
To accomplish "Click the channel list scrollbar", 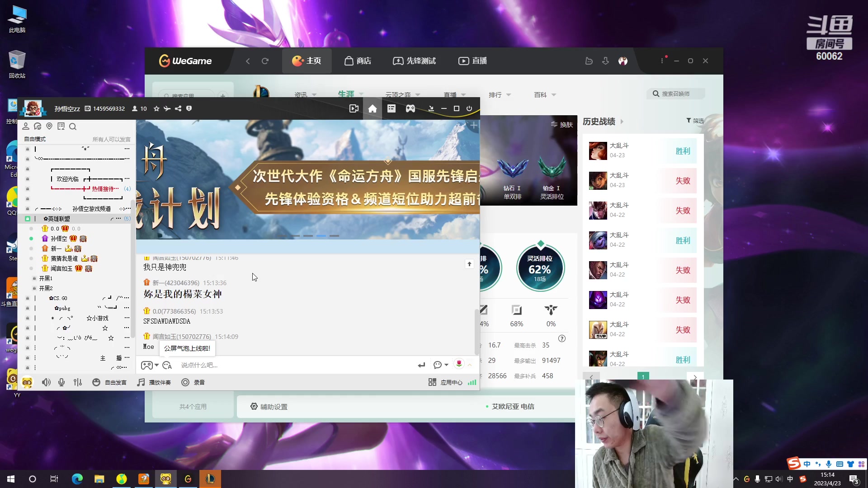I will coord(133,269).
